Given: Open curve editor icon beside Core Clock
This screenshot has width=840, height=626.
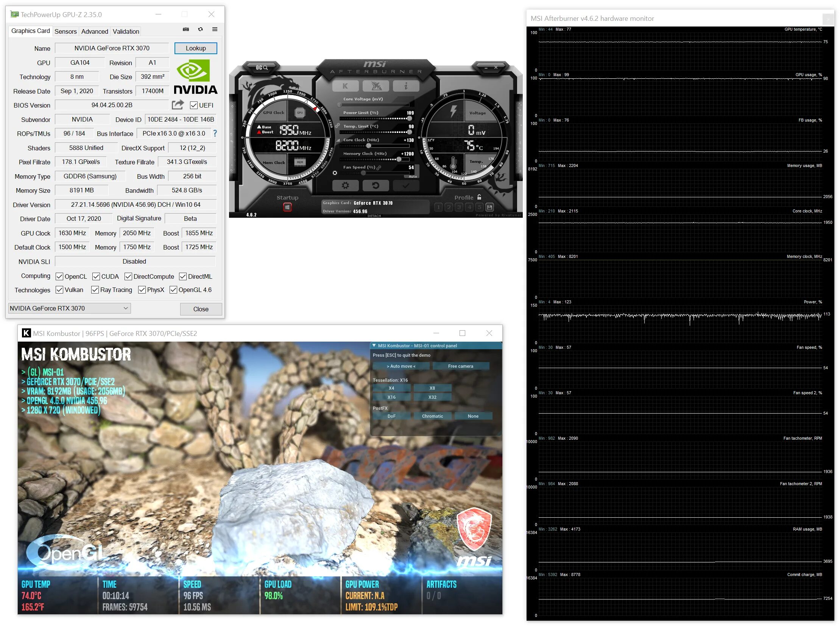Looking at the screenshot, I should click(338, 140).
